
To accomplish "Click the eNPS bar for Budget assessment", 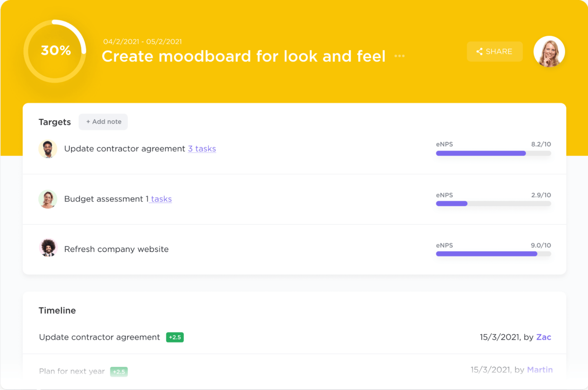I will (x=493, y=203).
